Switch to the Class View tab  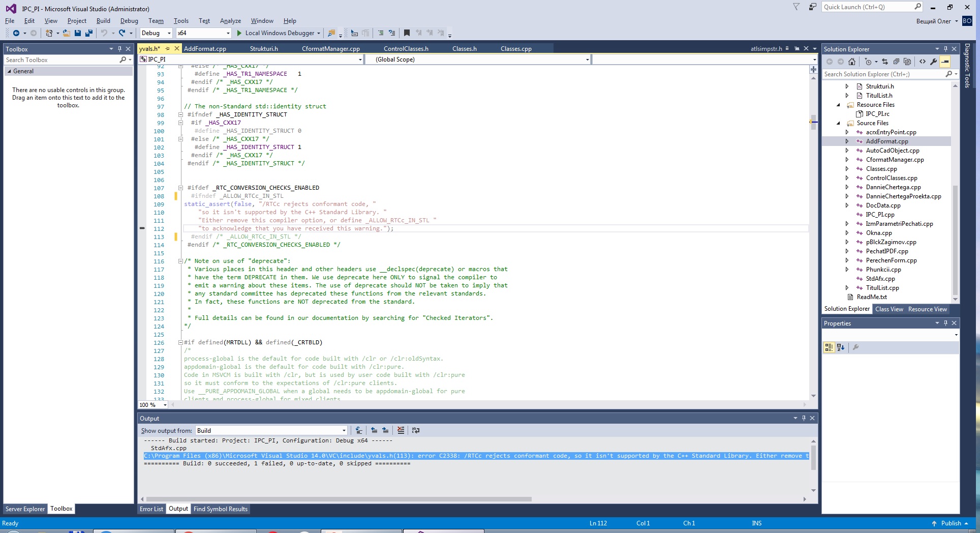[889, 309]
